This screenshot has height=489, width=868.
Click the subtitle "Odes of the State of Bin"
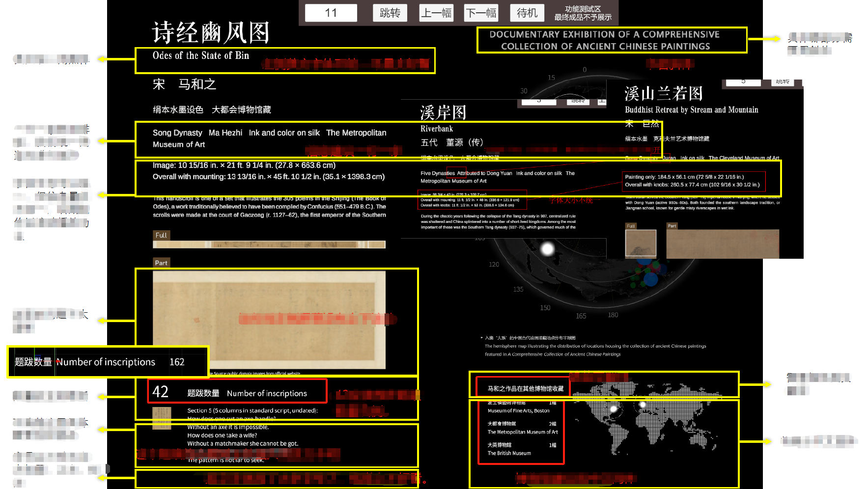pos(201,55)
